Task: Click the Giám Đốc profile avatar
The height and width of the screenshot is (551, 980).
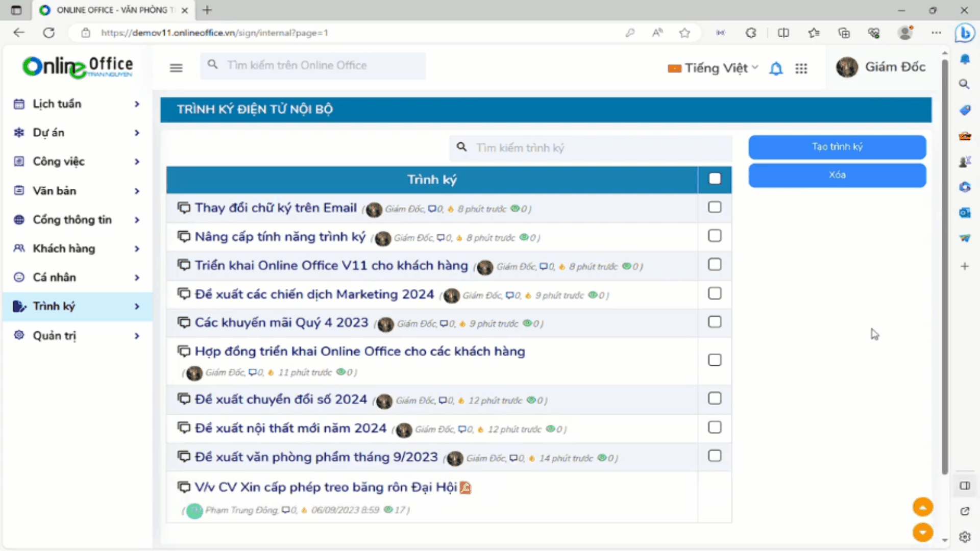Action: click(x=847, y=67)
